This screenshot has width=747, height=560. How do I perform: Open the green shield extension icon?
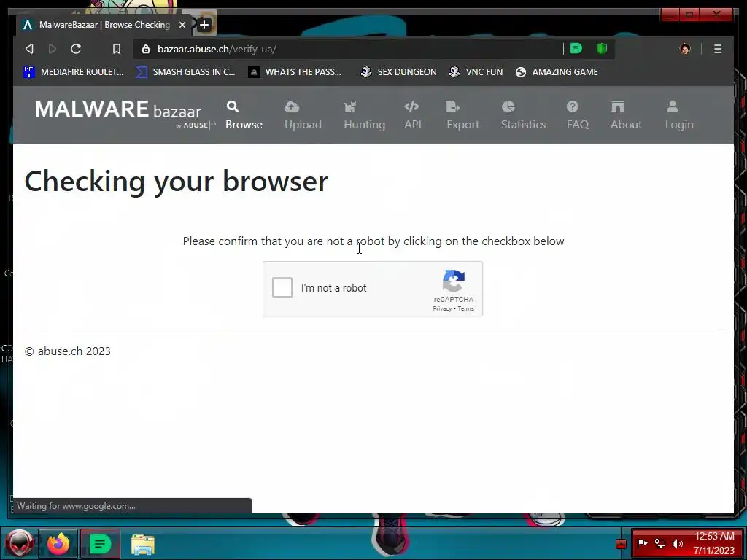(602, 49)
